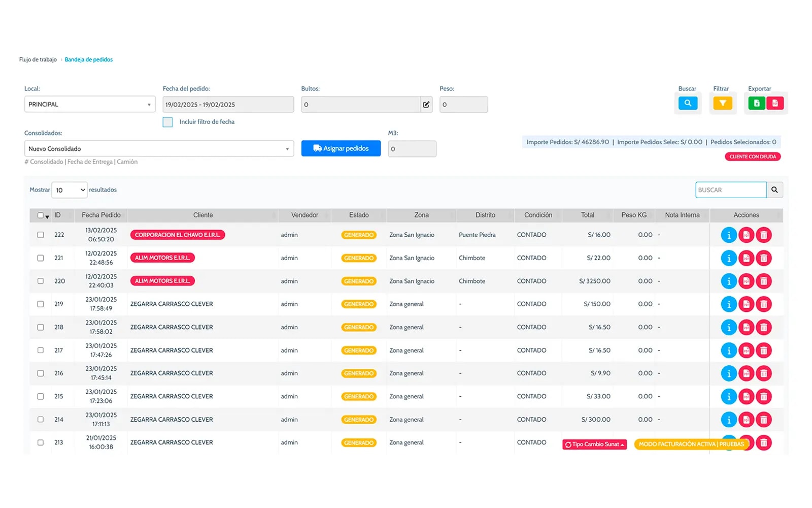The height and width of the screenshot is (508, 812).
Task: View info for order 219
Action: (729, 304)
